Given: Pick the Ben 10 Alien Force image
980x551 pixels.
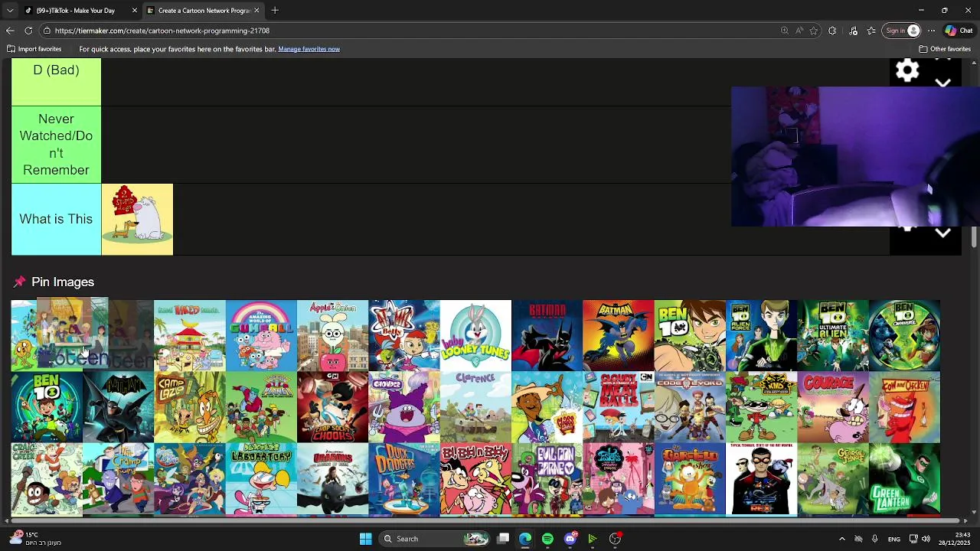Looking at the screenshot, I should [x=761, y=335].
